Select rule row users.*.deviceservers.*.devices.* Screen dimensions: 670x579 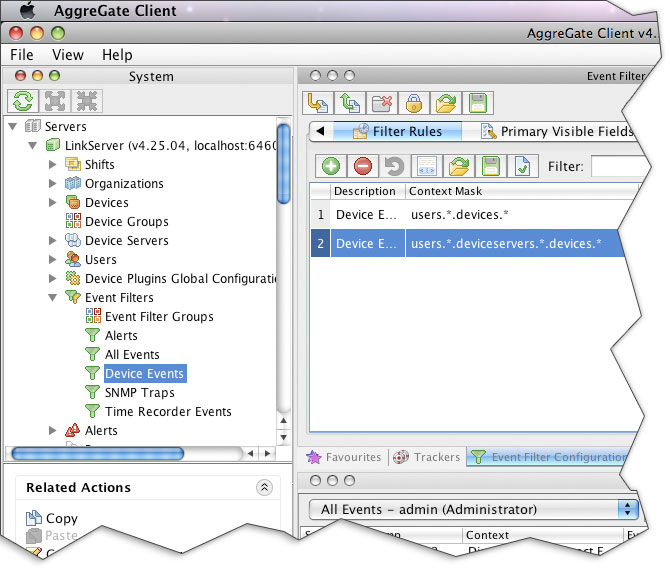(x=468, y=243)
